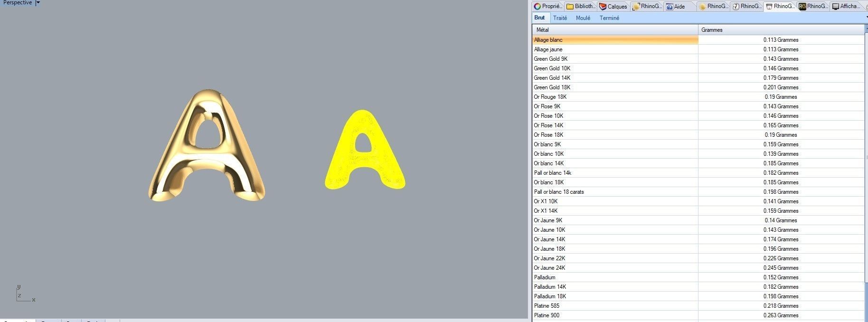Open the Propriétés panel tab
The height and width of the screenshot is (322, 868).
click(x=547, y=6)
